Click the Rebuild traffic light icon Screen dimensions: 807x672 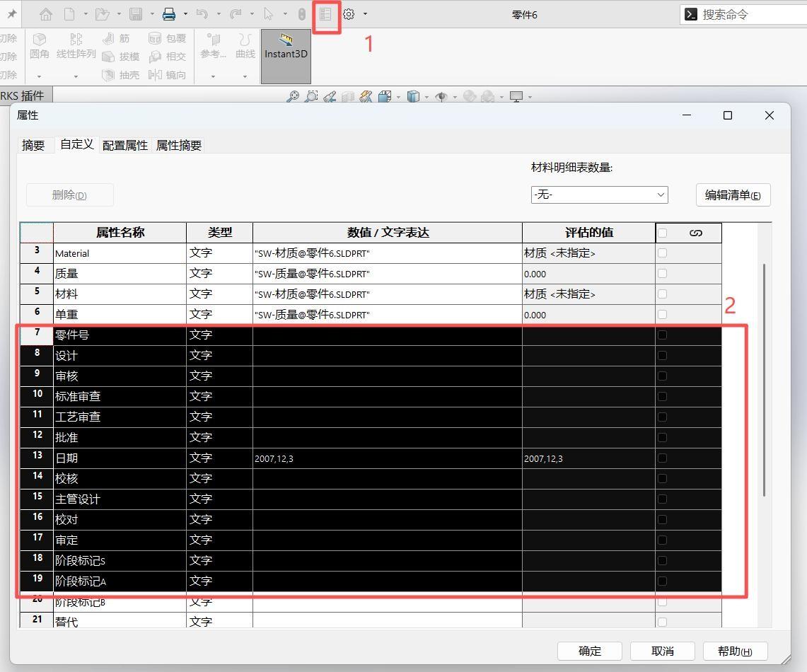pyautogui.click(x=302, y=14)
